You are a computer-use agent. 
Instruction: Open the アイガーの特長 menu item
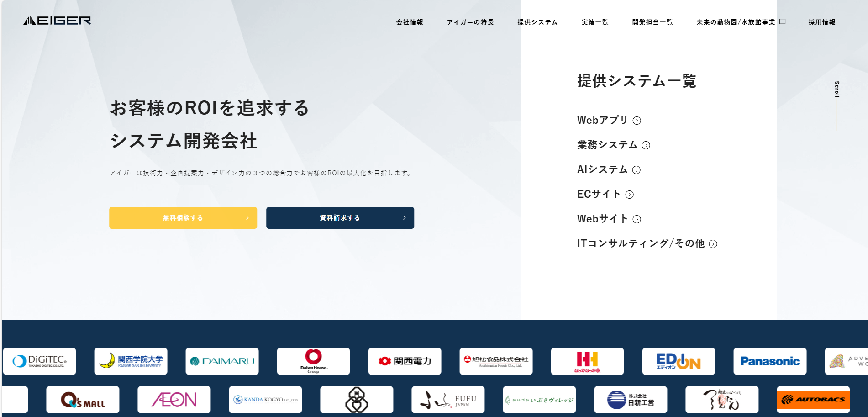[470, 22]
